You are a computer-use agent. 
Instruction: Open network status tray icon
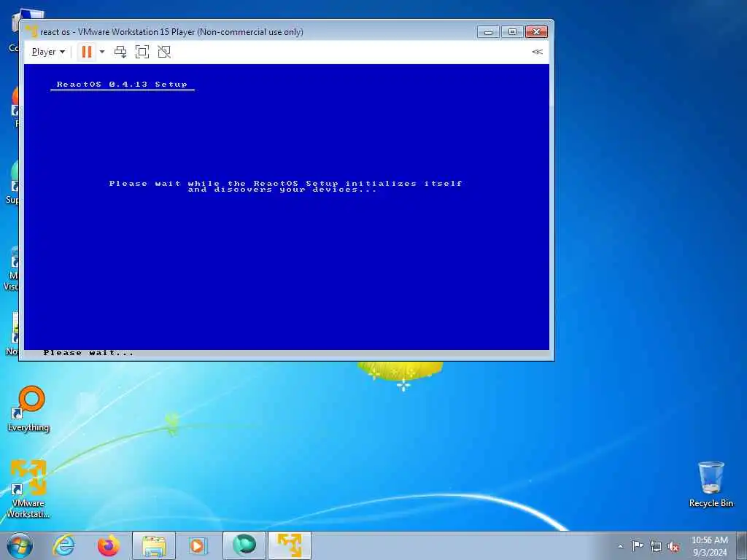656,546
